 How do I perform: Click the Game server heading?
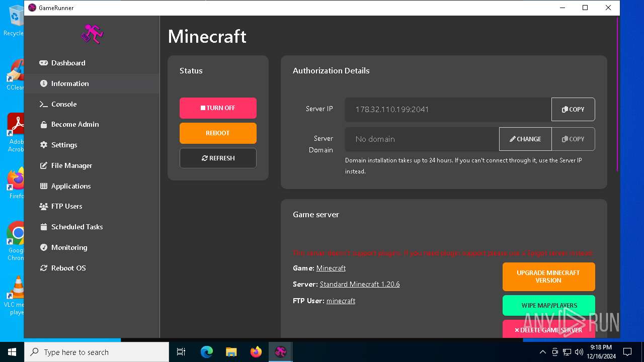(316, 214)
